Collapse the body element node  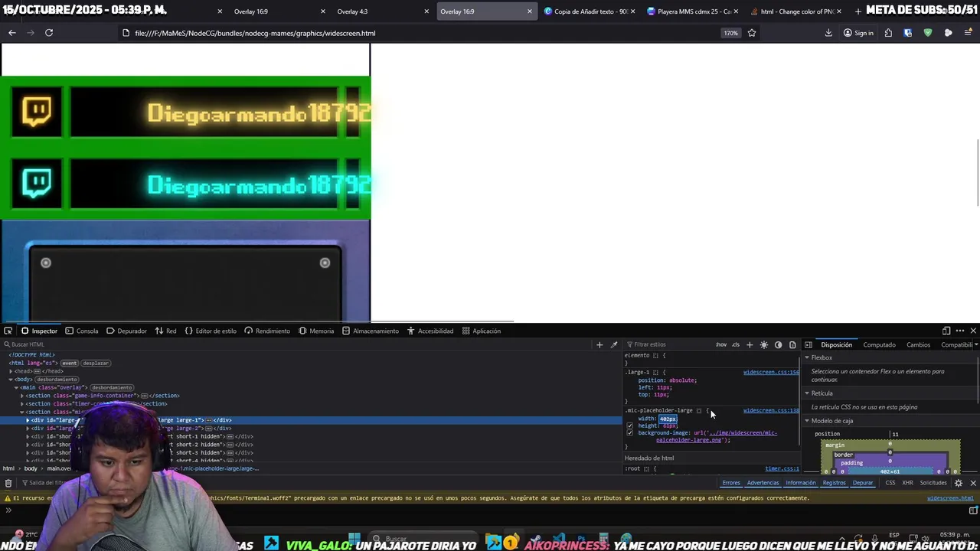(11, 380)
